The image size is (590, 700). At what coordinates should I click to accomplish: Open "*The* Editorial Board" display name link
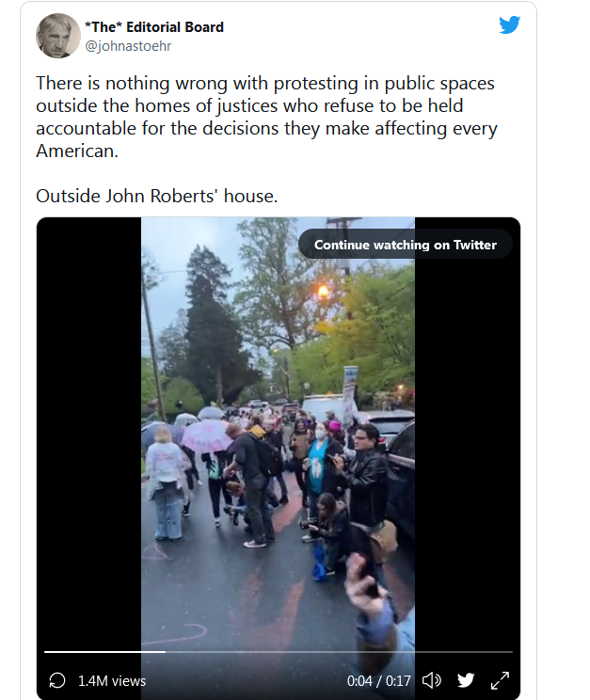pyautogui.click(x=154, y=26)
